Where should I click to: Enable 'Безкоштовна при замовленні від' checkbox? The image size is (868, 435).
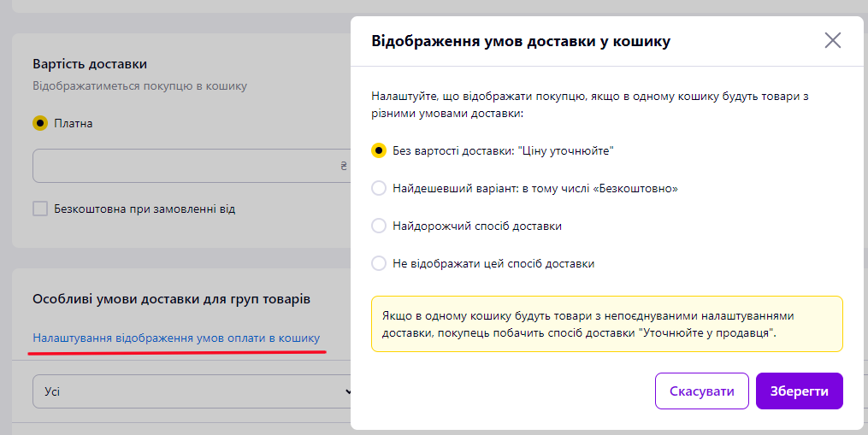point(40,209)
